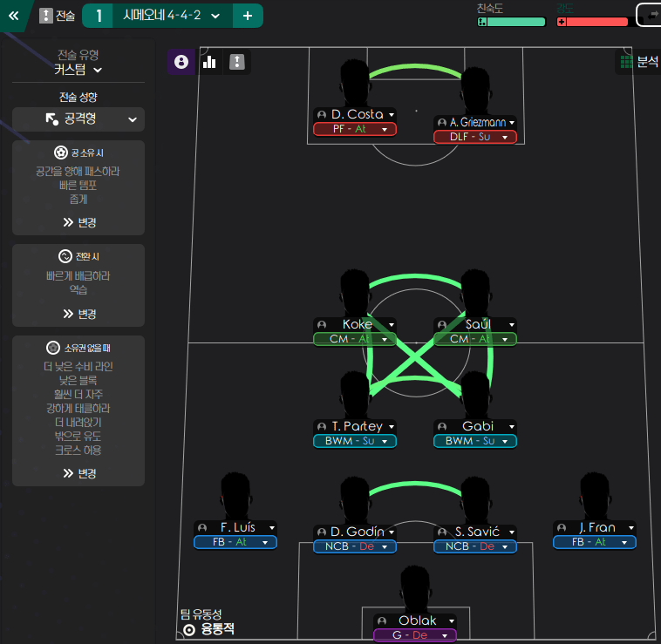The height and width of the screenshot is (644, 661).
Task: Change Griezmann DLF - Su role
Action: tap(474, 137)
